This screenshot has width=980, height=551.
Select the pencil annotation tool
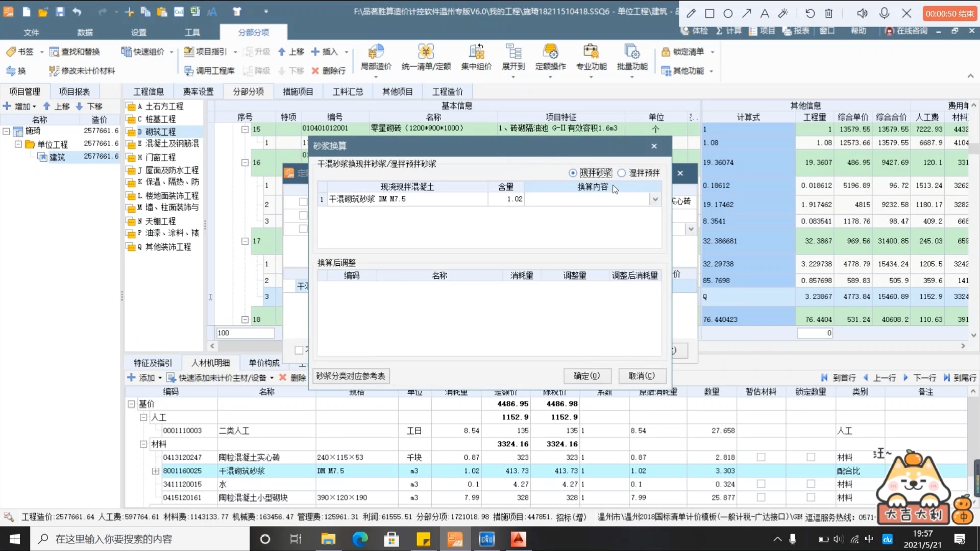click(x=691, y=13)
